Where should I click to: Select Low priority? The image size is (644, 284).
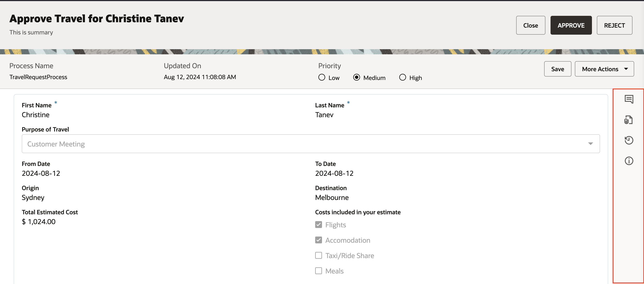322,77
